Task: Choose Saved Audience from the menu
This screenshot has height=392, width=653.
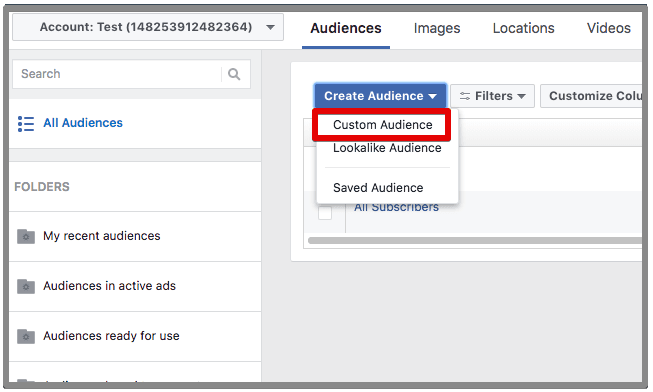Action: [378, 188]
